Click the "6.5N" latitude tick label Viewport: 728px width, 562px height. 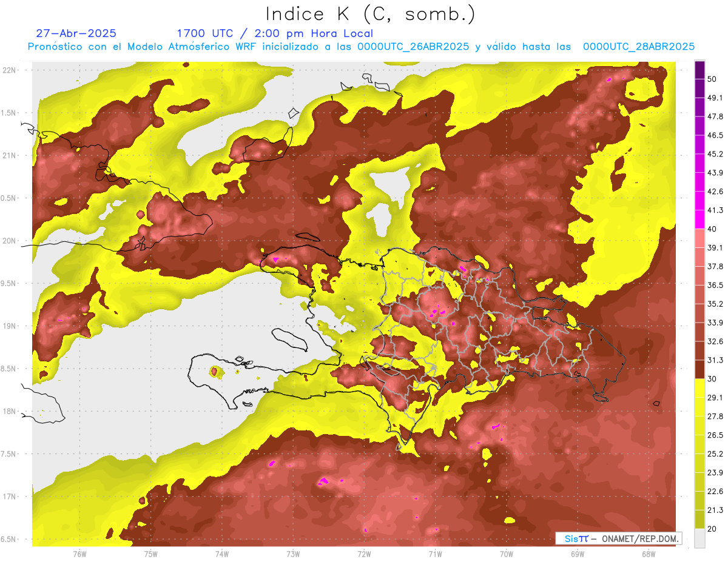click(8, 539)
